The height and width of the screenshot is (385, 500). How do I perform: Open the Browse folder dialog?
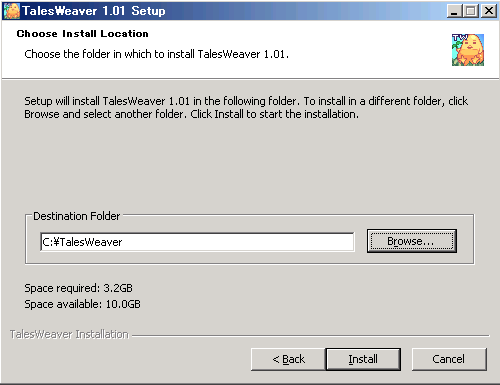click(x=412, y=241)
